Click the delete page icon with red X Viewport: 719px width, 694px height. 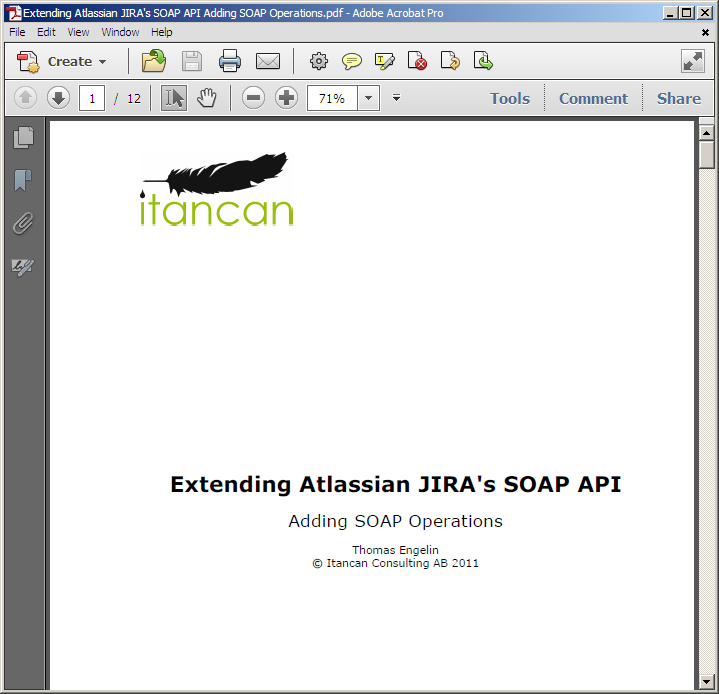pyautogui.click(x=417, y=61)
